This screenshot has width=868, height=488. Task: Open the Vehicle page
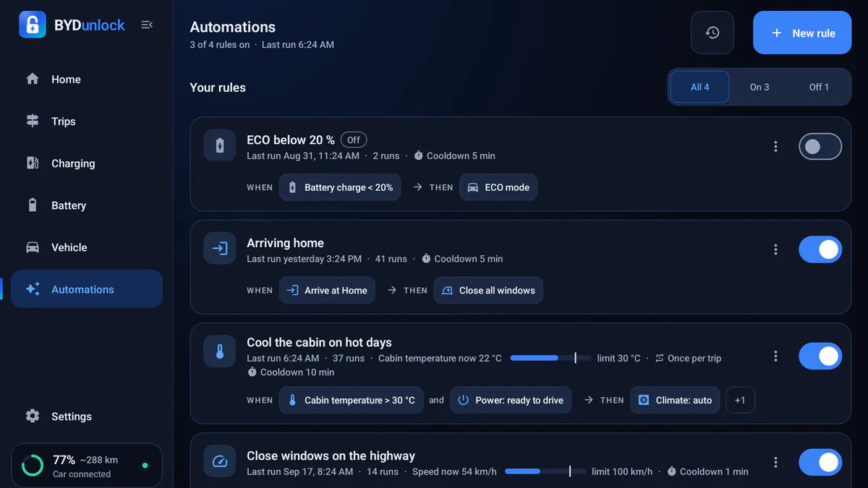tap(87, 247)
